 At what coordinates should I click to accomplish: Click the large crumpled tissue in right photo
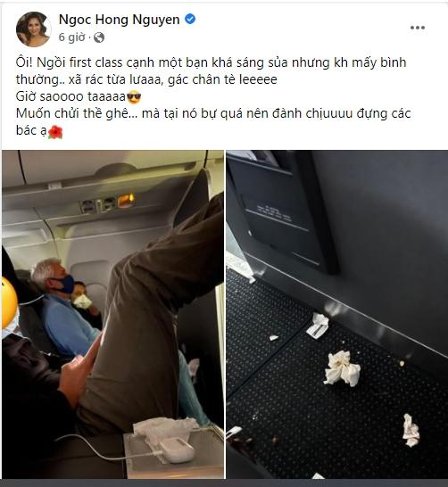(342, 368)
